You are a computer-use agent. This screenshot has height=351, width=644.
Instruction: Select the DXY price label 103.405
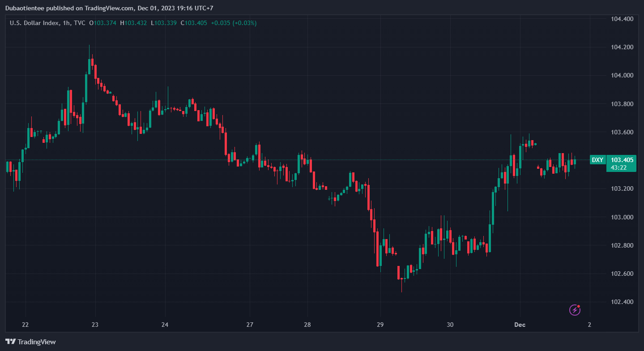(x=622, y=160)
